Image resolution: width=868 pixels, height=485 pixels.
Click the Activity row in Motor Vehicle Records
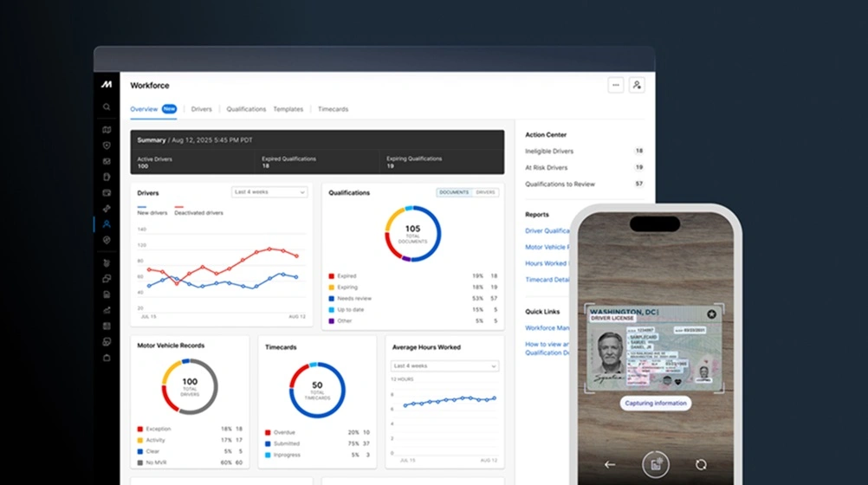coord(190,440)
